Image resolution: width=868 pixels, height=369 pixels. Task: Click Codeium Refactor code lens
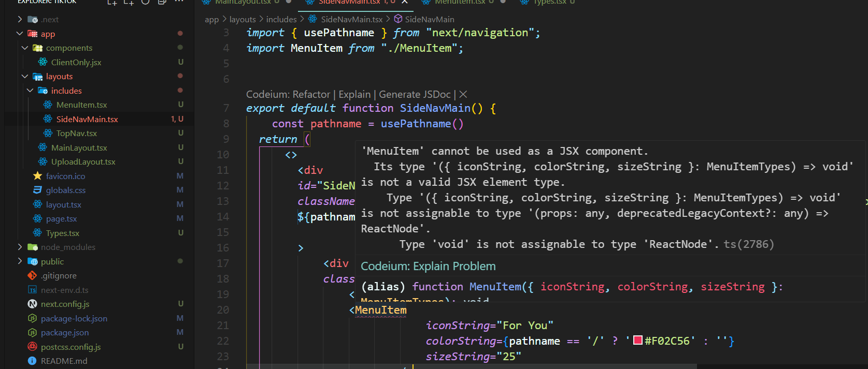tap(288, 94)
